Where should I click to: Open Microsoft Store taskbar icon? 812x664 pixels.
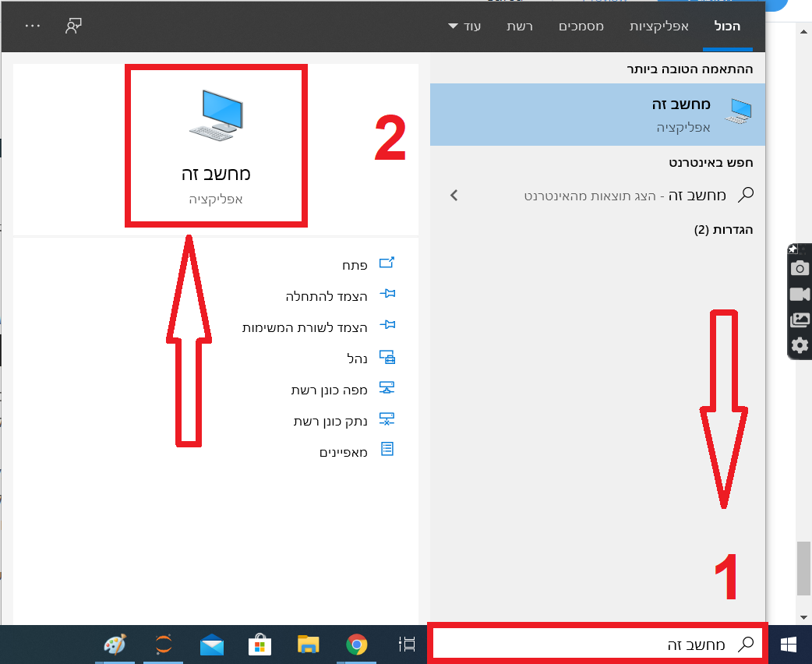260,645
